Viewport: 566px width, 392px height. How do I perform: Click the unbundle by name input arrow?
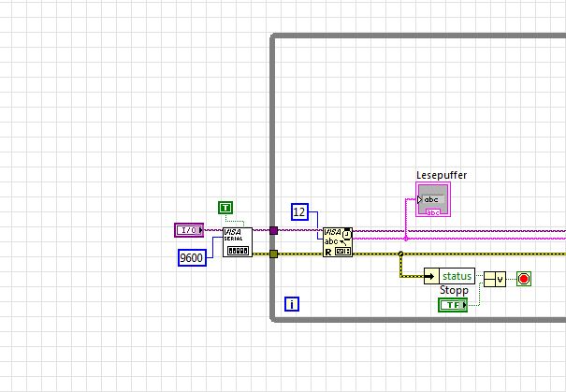[x=431, y=276]
